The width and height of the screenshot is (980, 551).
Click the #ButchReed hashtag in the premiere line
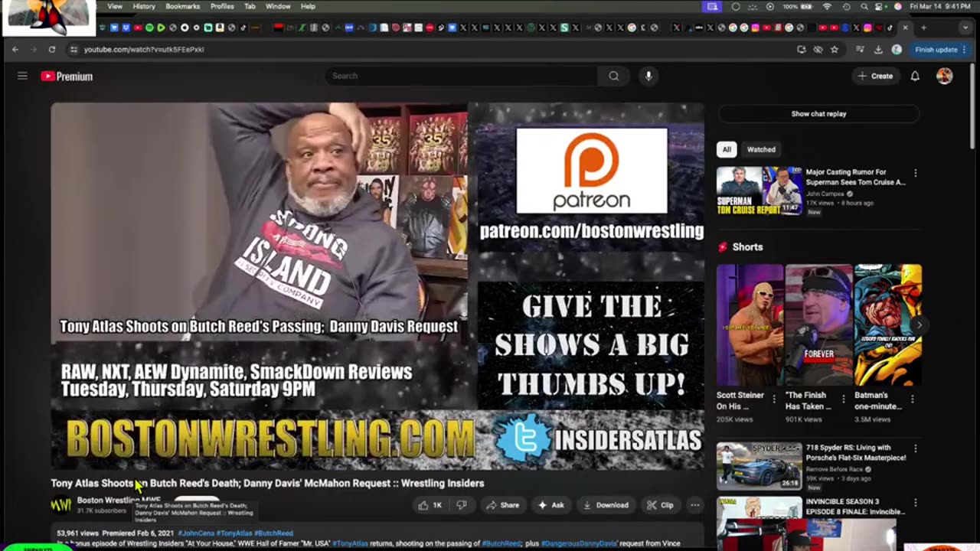pos(273,533)
